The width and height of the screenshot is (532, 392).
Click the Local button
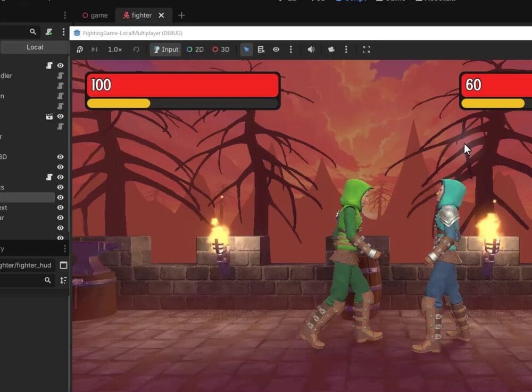(x=35, y=47)
